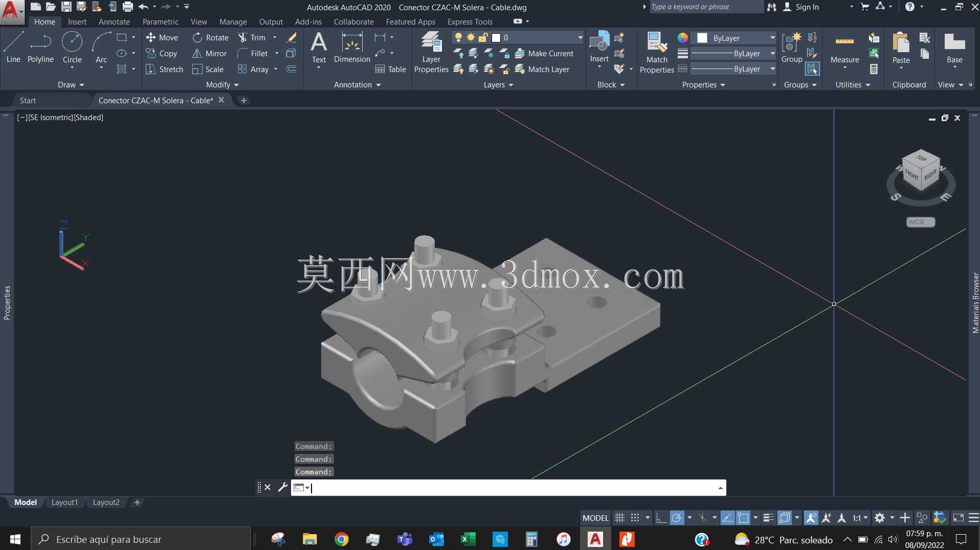The image size is (980, 550).
Task: Open annotation scale 1:1 dropdown
Action: [x=860, y=518]
